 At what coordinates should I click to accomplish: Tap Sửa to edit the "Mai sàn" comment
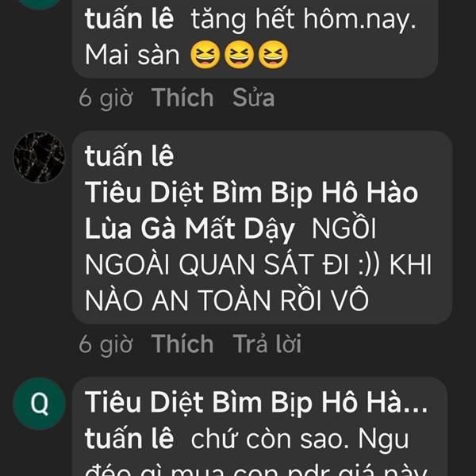(x=254, y=98)
